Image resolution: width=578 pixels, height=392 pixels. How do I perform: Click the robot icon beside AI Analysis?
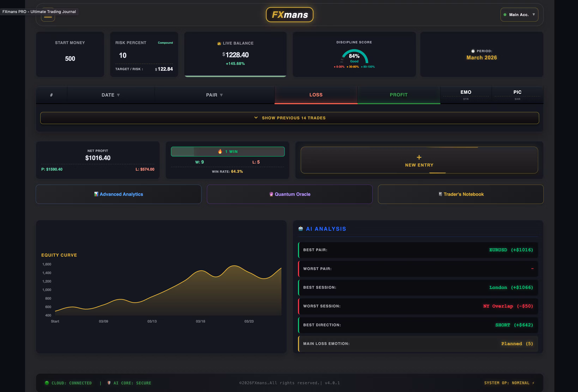click(x=300, y=229)
